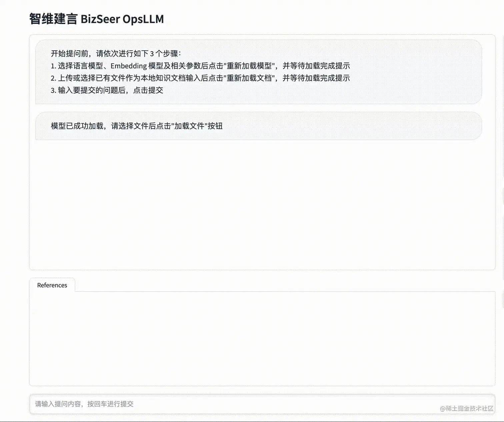Click step 2 text about 重新加载文档

(x=200, y=78)
